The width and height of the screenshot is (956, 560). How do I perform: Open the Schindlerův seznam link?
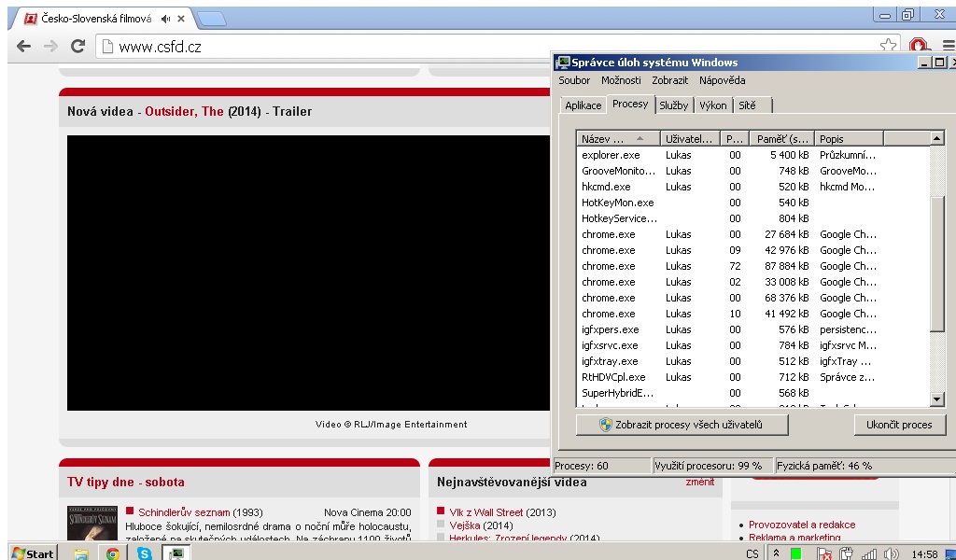184,512
